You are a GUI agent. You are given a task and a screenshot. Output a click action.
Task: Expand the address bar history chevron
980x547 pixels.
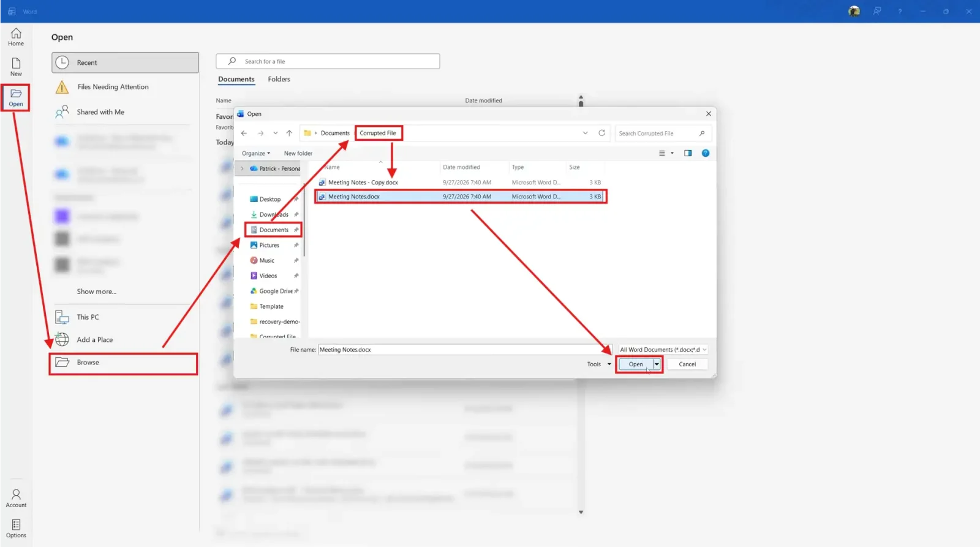pos(585,133)
